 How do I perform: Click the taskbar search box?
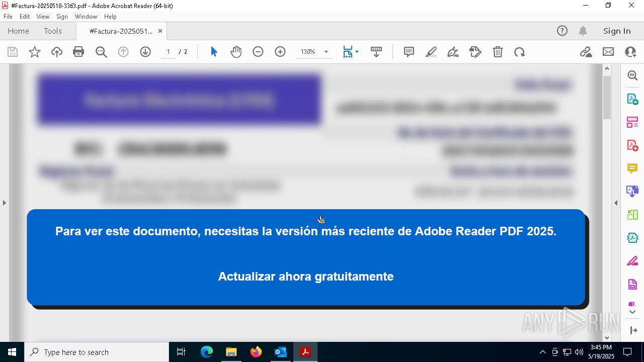pos(97,352)
